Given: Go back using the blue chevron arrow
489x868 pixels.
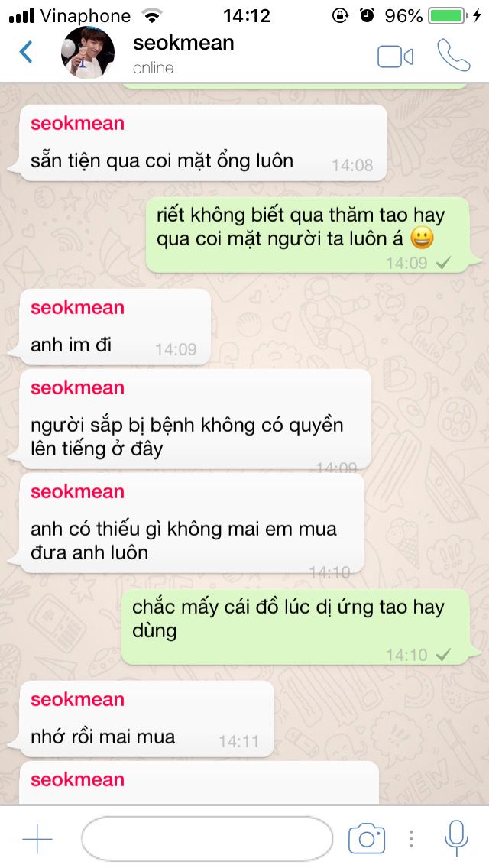Looking at the screenshot, I should 26,53.
